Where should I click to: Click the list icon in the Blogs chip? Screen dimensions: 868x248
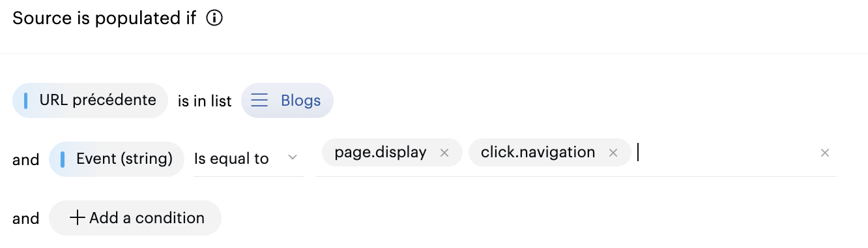(x=260, y=101)
